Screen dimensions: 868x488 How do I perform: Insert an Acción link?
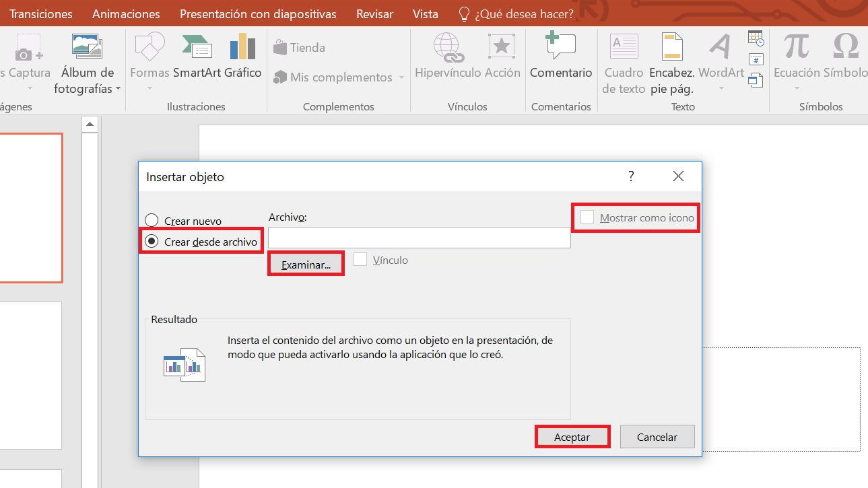pyautogui.click(x=501, y=57)
